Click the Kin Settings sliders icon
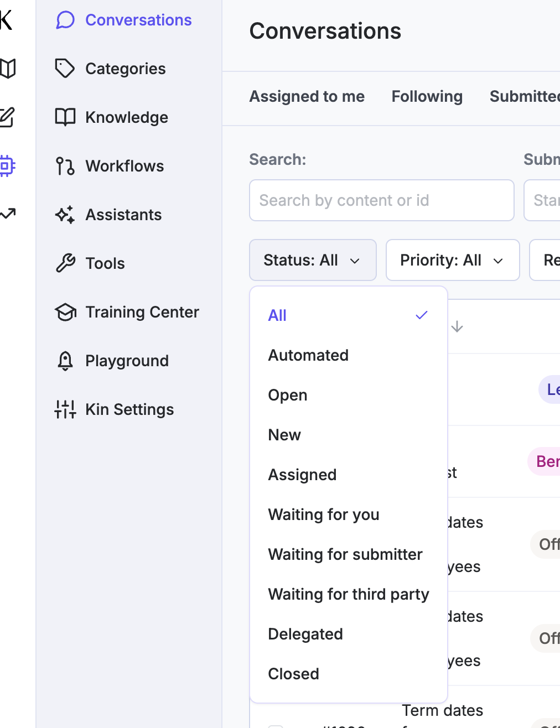 point(65,409)
